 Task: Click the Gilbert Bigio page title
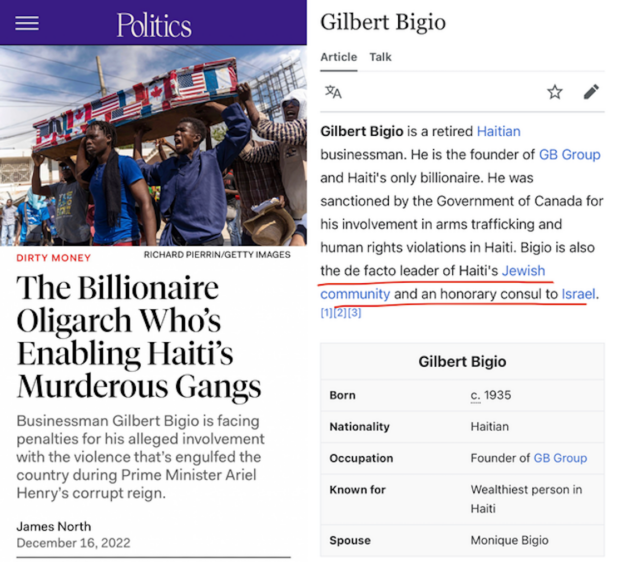tap(383, 22)
